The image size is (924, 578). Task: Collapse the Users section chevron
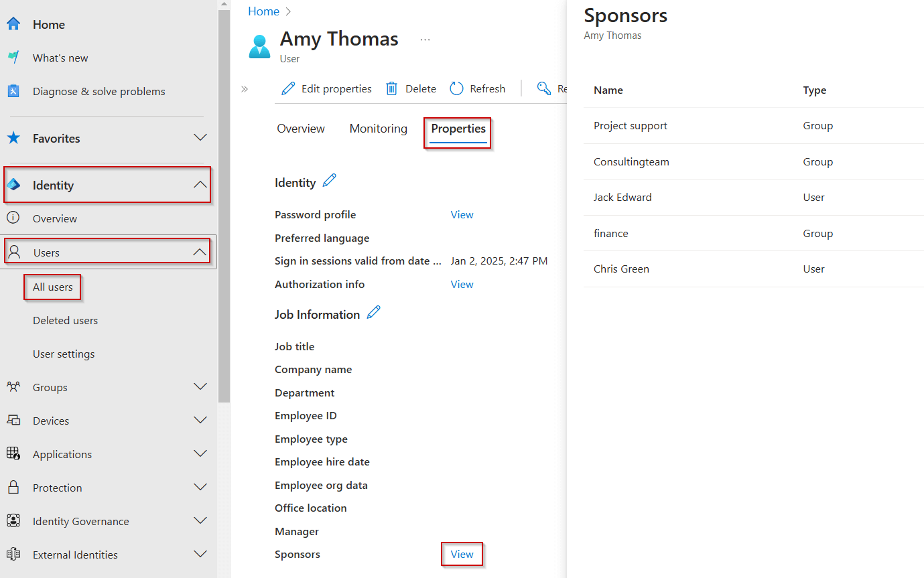200,251
